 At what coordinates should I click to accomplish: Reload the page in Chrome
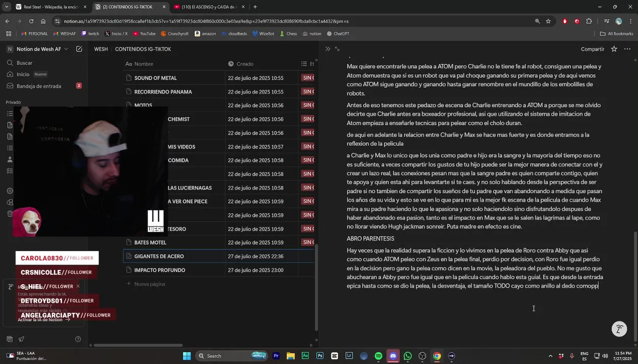point(31,21)
